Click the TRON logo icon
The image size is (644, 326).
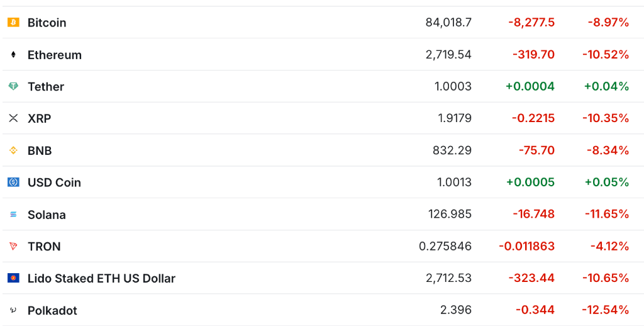[13, 246]
